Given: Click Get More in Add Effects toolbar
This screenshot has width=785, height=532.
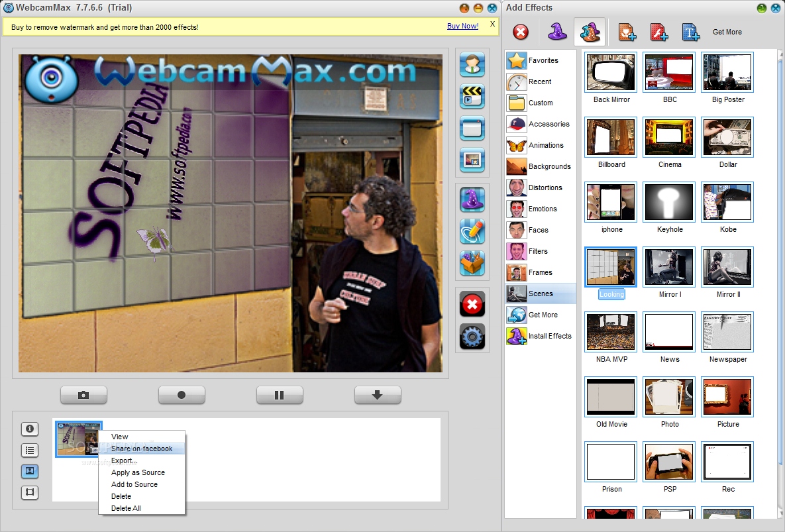Looking at the screenshot, I should [727, 32].
